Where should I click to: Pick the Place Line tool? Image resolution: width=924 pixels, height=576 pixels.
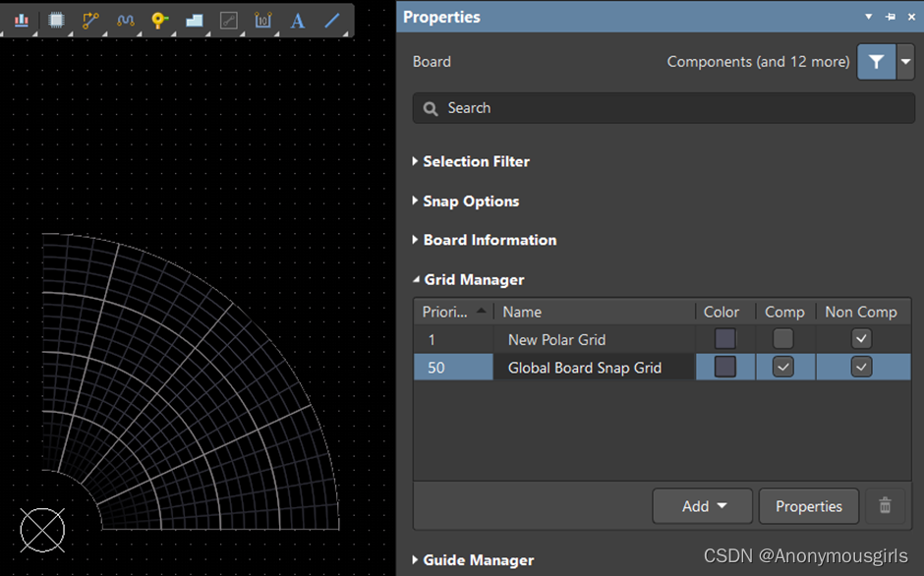click(332, 20)
